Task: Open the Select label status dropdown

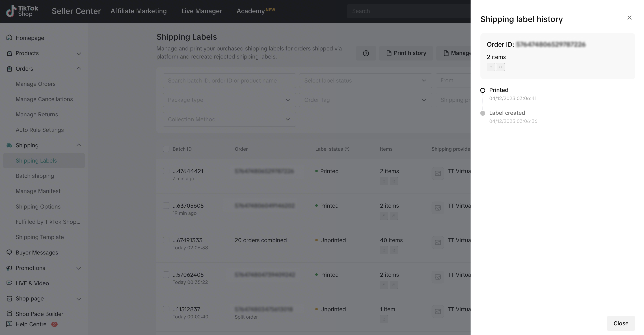Action: pos(365,80)
